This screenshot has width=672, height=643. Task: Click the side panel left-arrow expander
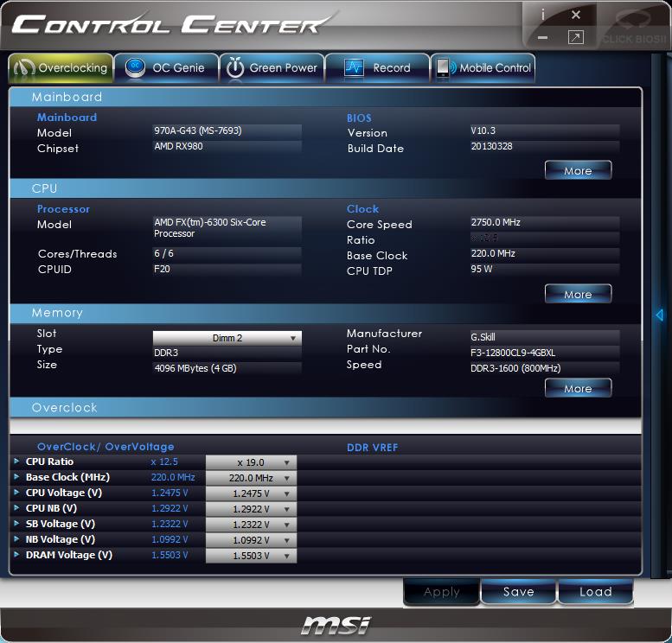pos(660,315)
